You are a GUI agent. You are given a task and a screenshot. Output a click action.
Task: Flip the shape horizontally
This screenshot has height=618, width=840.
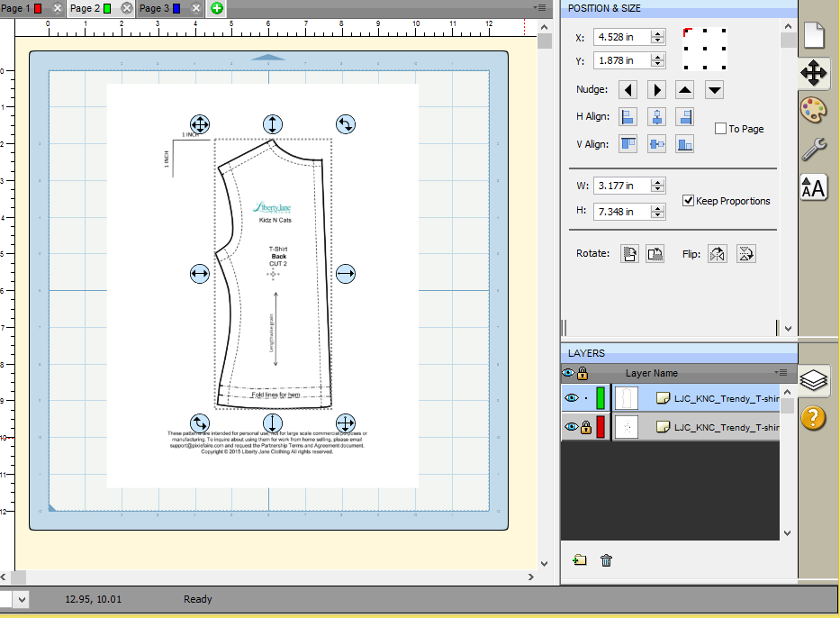click(x=717, y=254)
